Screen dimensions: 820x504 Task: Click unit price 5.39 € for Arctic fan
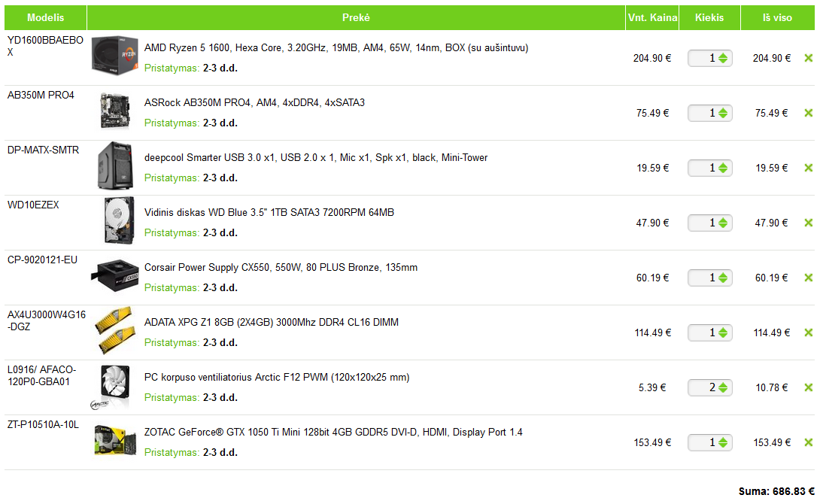(652, 387)
